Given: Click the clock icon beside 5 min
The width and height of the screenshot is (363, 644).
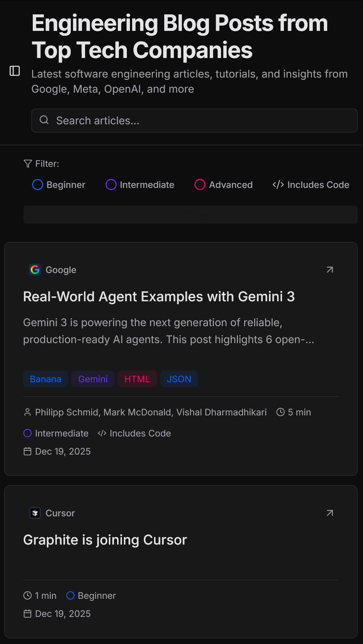Looking at the screenshot, I should (x=280, y=412).
